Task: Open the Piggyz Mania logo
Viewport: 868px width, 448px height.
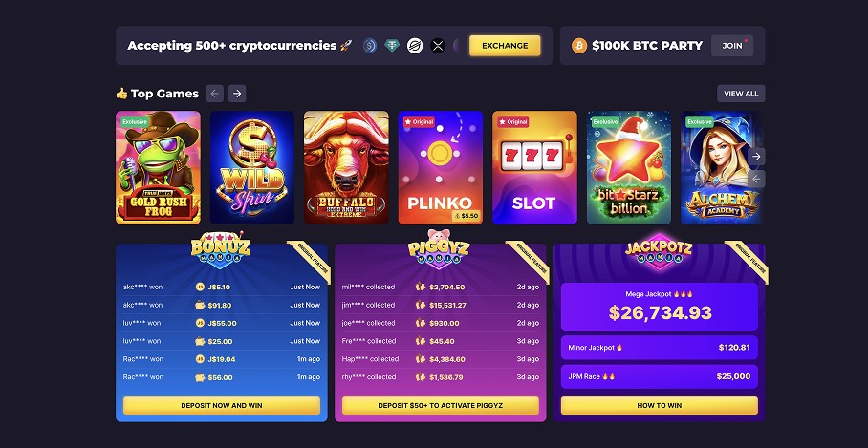Action: 439,249
